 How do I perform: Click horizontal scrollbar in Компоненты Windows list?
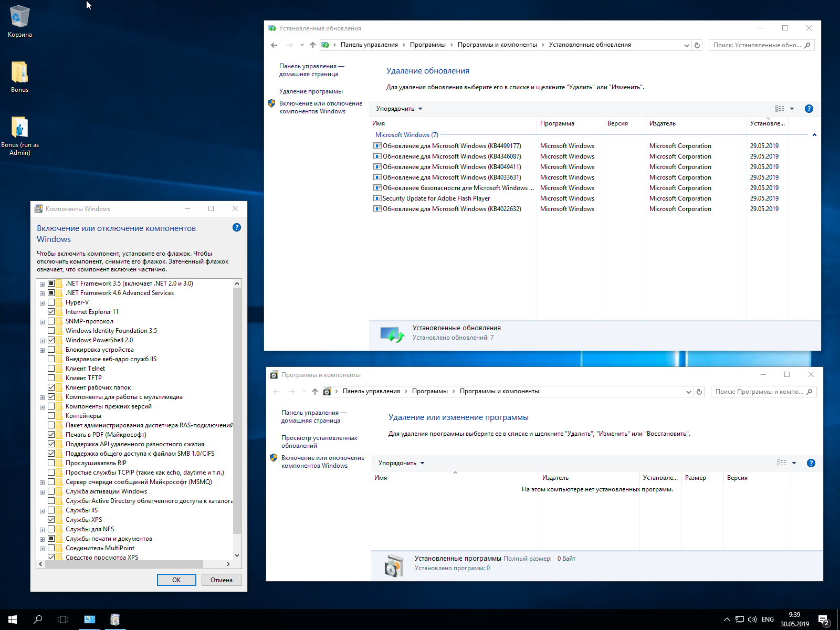124,564
